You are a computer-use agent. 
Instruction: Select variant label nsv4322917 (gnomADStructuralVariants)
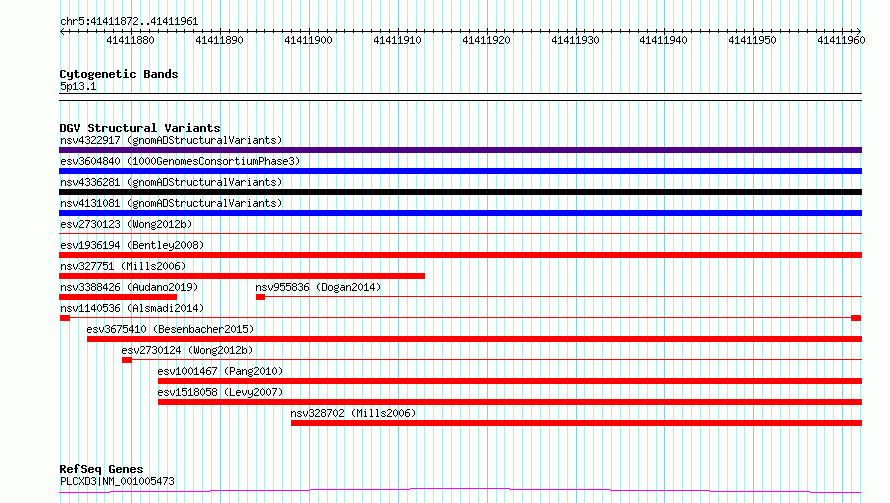pos(171,140)
